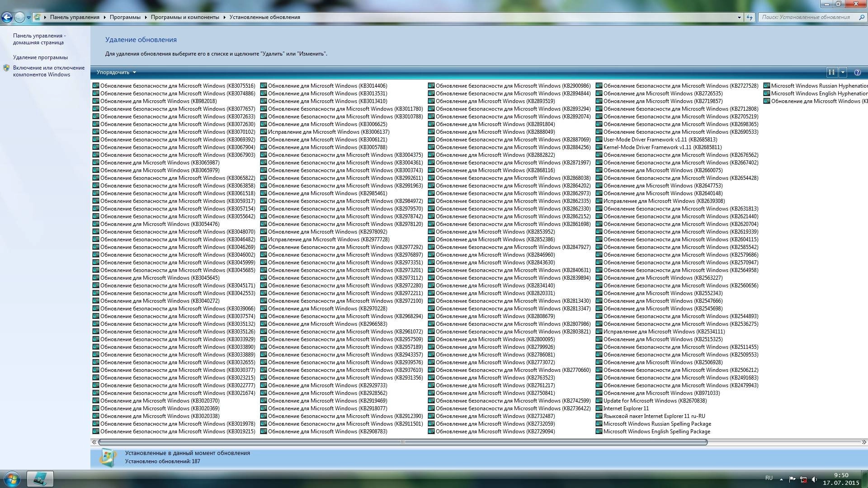Open the 'Упорядочить' dropdown menu
Screen dimensions: 868x488
point(116,72)
